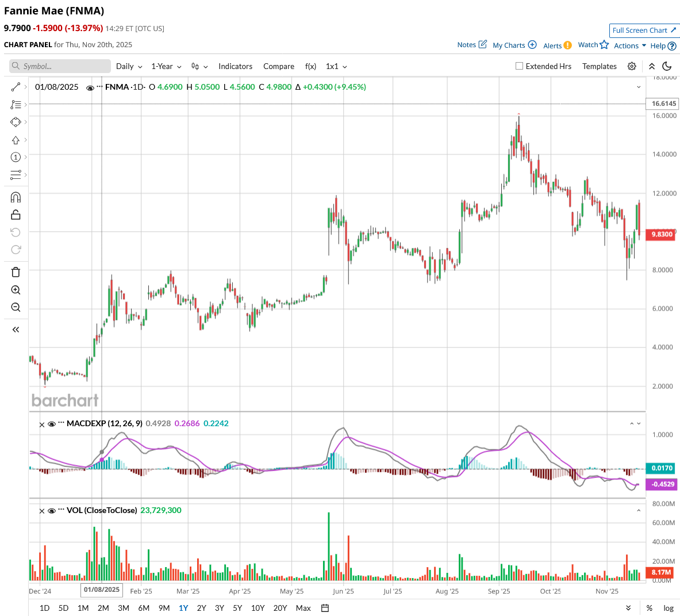Open the Templates menu
This screenshot has height=616, width=680.
[x=600, y=66]
